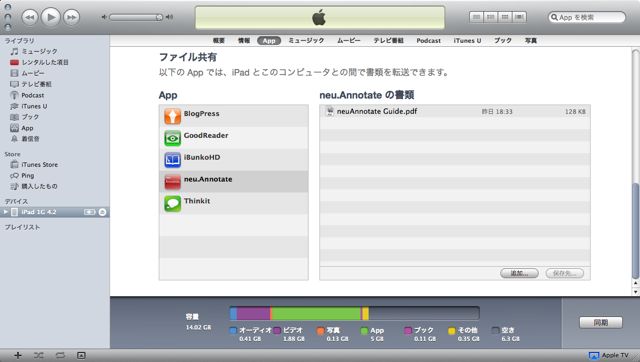Switch to the ブック tab

click(502, 40)
